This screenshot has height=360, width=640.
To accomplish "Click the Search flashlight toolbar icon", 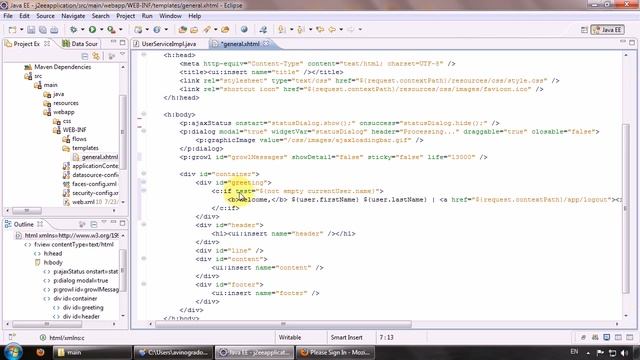I will coord(208,29).
